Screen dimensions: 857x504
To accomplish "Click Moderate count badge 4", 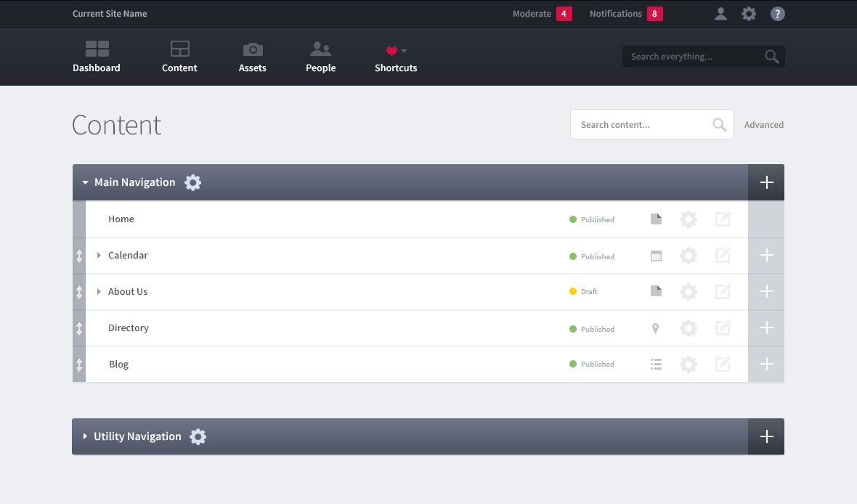I will pos(564,14).
